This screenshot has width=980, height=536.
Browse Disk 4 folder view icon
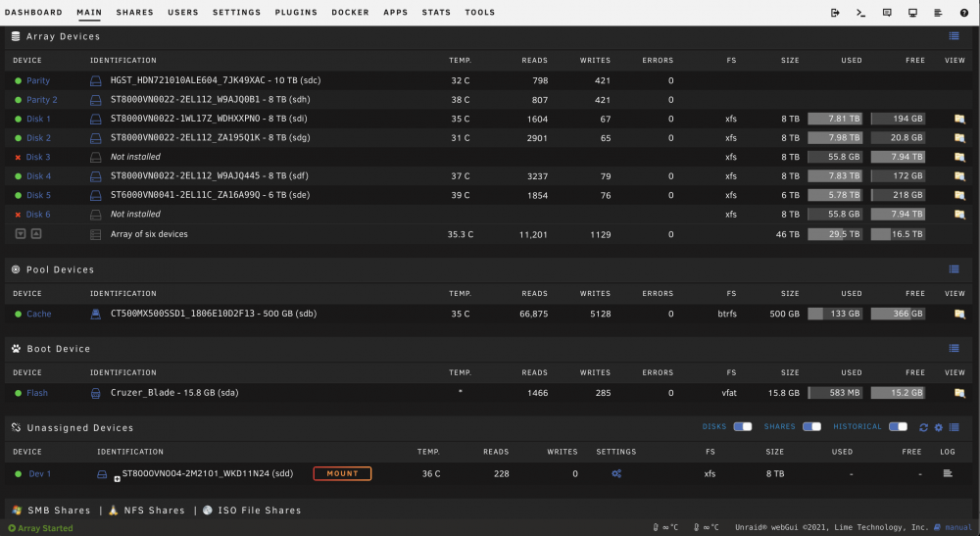pyautogui.click(x=959, y=176)
